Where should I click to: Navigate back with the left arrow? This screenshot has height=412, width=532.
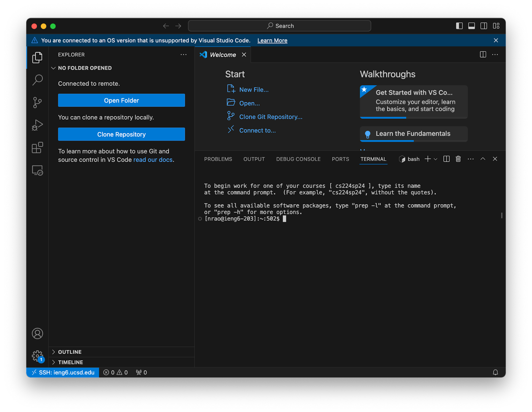pyautogui.click(x=166, y=26)
